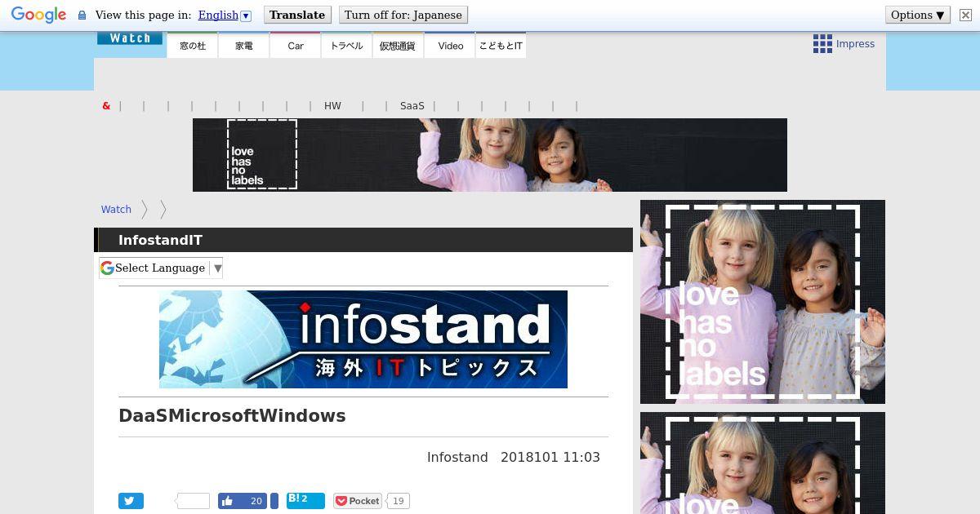Open the Select Language dropdown
Screen dimensions: 980x514
coord(161,268)
